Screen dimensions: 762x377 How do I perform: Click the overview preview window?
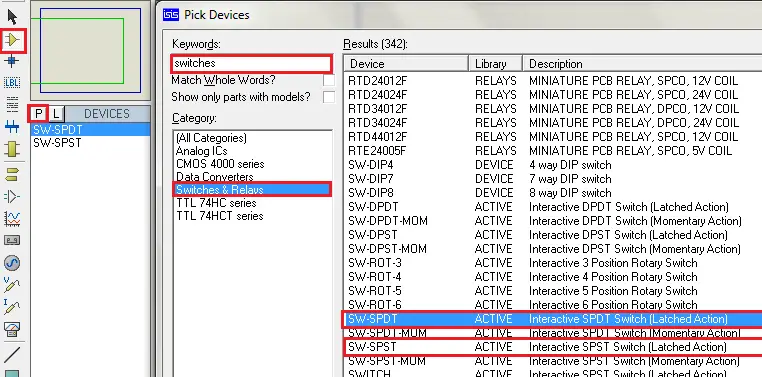[x=90, y=50]
